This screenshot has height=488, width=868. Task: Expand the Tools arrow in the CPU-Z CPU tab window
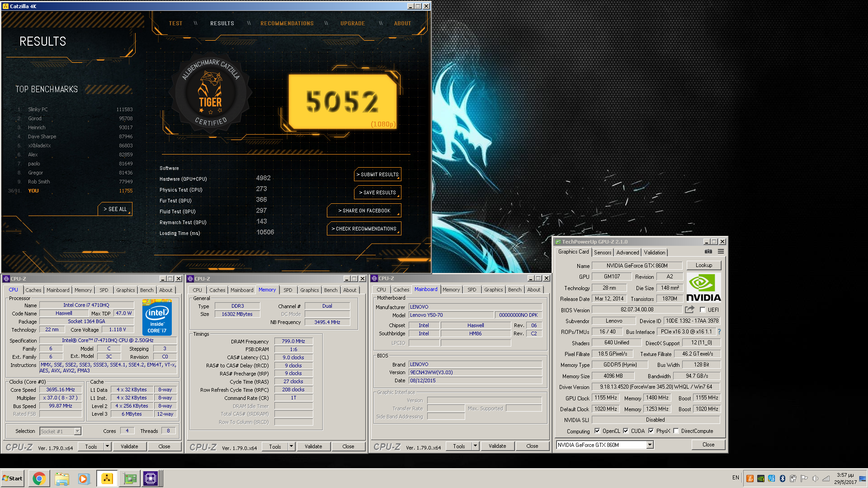tap(108, 446)
